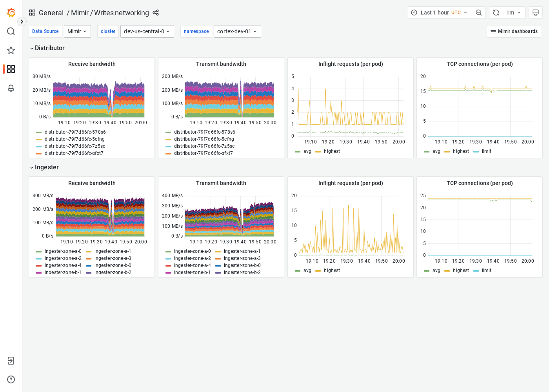549x392 pixels.
Task: Open the Mimir data source selector
Action: click(x=77, y=31)
